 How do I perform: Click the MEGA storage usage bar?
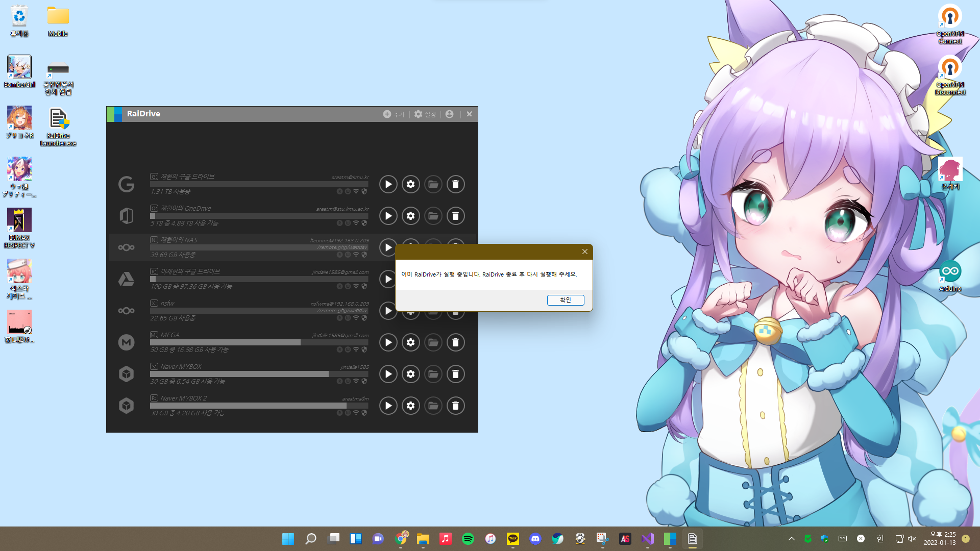click(x=259, y=342)
